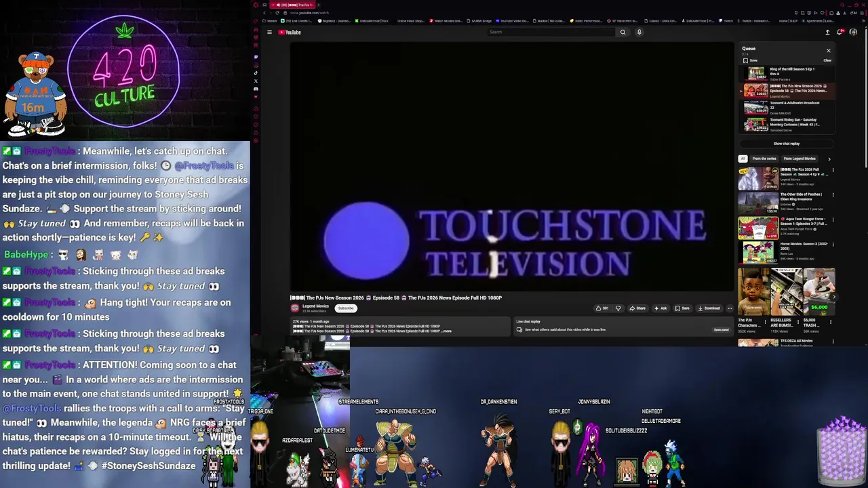Open the YouTube notifications bell
Viewport: 868px width, 488px height.
(x=841, y=32)
